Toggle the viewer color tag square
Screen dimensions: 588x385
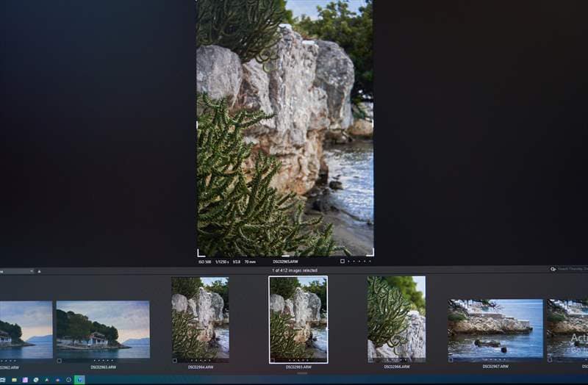tap(342, 262)
